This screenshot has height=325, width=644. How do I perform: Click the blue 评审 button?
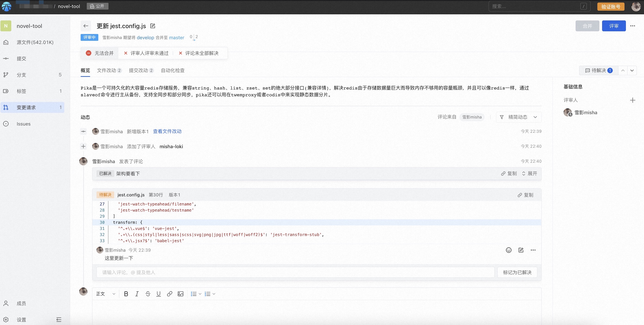point(614,26)
